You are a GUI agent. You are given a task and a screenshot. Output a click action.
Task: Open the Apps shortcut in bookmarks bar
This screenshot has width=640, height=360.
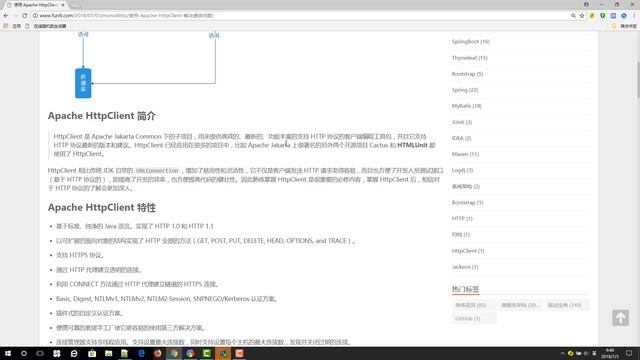[x=12, y=26]
